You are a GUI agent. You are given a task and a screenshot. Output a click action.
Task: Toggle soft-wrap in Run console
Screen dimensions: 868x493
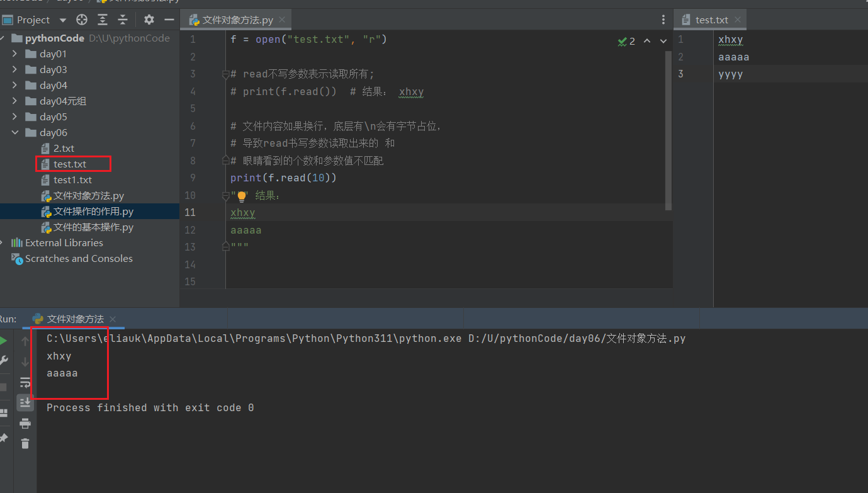[x=25, y=382]
